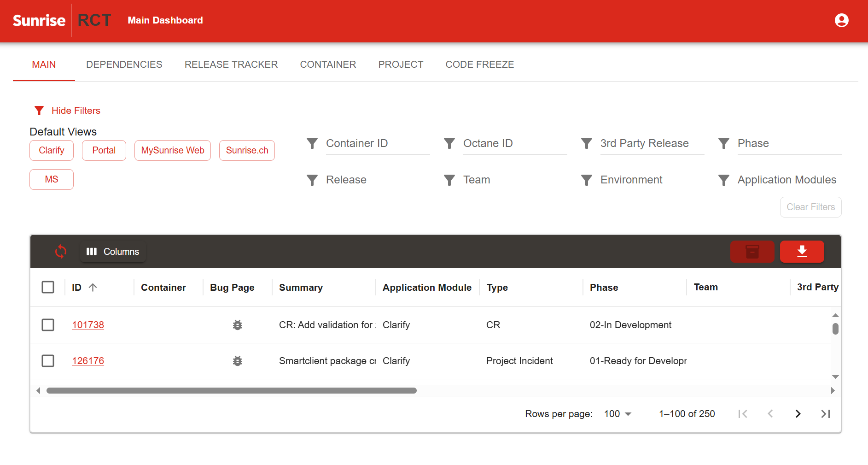Go to the next page of results

[x=798, y=414]
